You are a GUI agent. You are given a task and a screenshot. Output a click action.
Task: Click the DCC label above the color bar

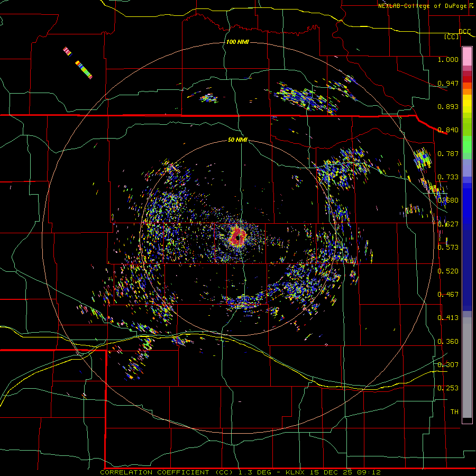tap(464, 32)
